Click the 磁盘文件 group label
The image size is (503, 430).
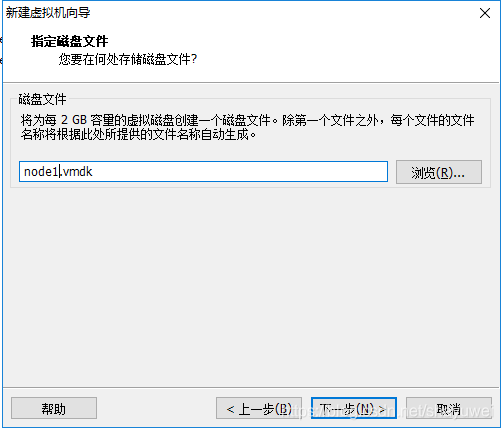click(42, 99)
